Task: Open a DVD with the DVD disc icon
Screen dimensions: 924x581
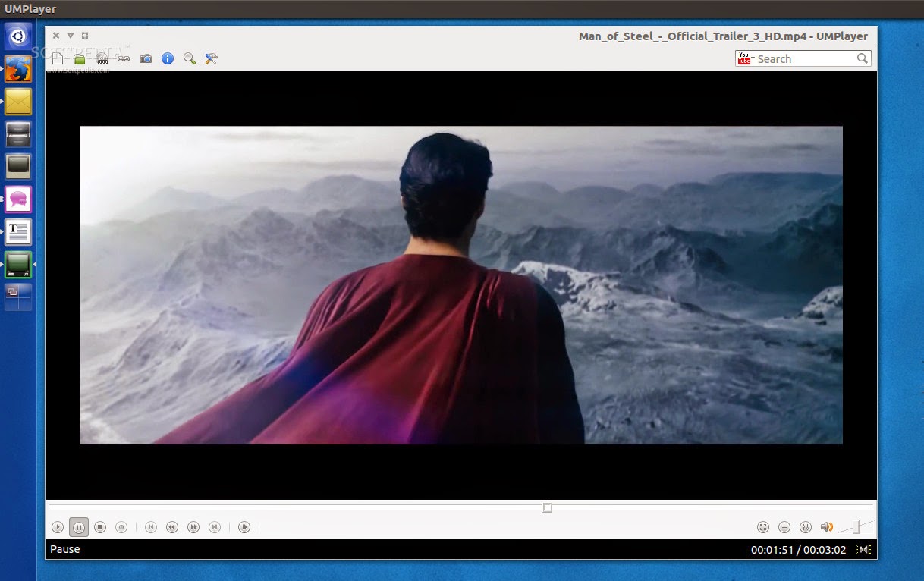Action: click(101, 58)
